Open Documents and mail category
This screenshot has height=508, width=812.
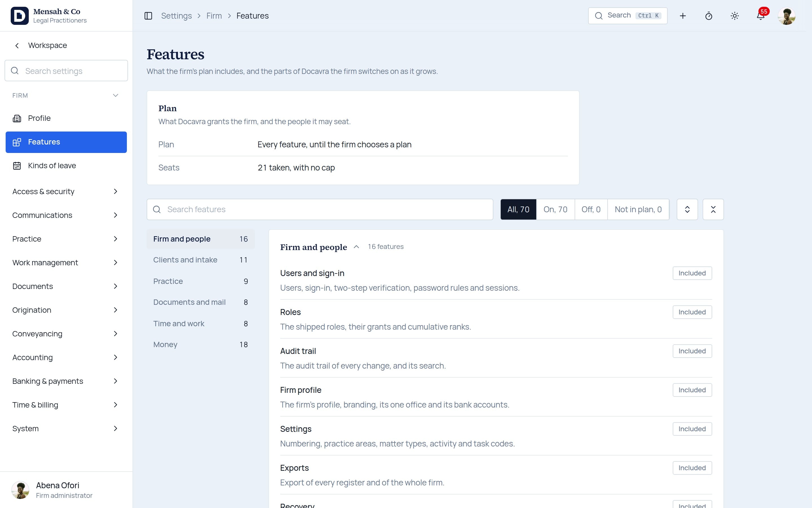tap(201, 302)
